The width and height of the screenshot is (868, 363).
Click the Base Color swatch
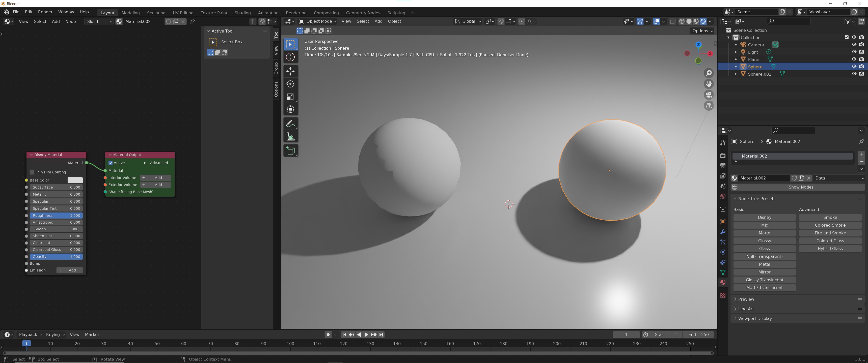[75, 180]
